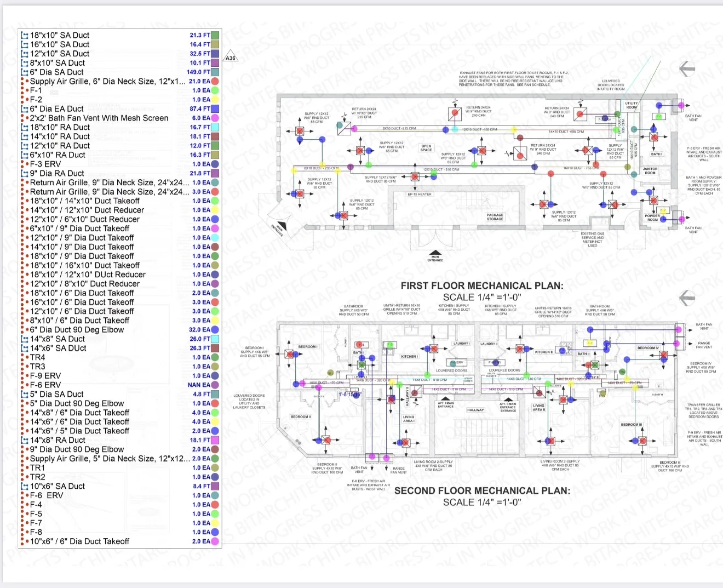Select the linear icon for 14"x6" SA DUct
Screen dimensions: 723x588
[x=24, y=348]
